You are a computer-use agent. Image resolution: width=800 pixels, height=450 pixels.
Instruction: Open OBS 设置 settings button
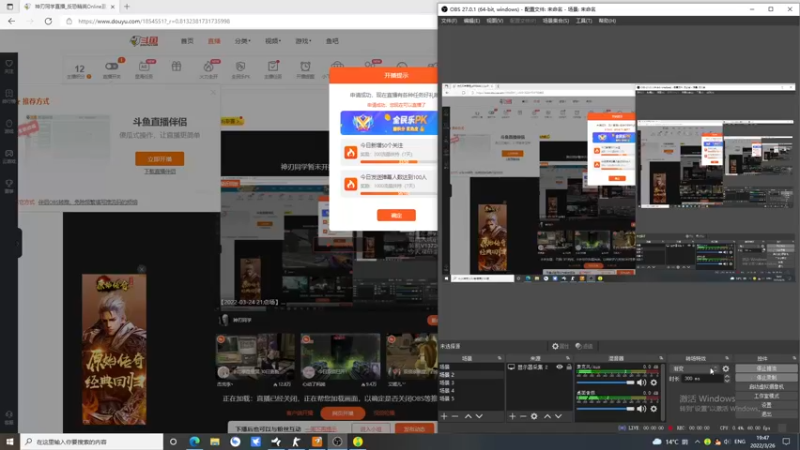(766, 405)
